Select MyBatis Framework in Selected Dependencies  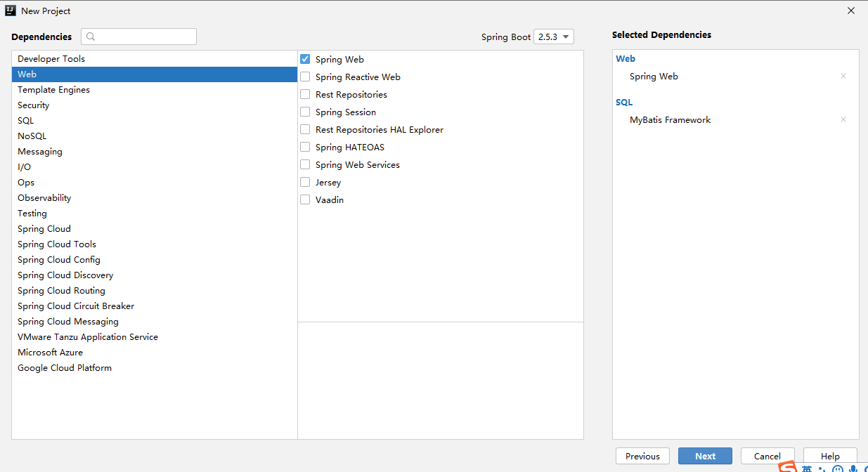[670, 119]
